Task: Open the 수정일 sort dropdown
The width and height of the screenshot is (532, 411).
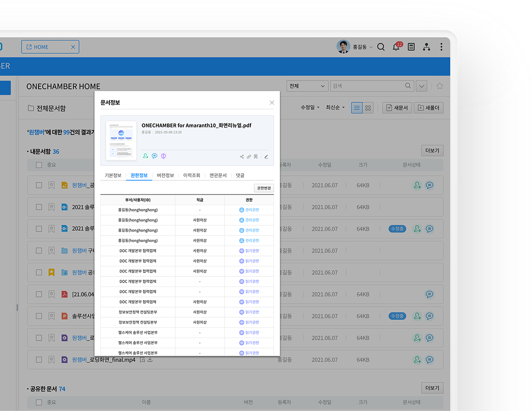Action: [x=310, y=108]
